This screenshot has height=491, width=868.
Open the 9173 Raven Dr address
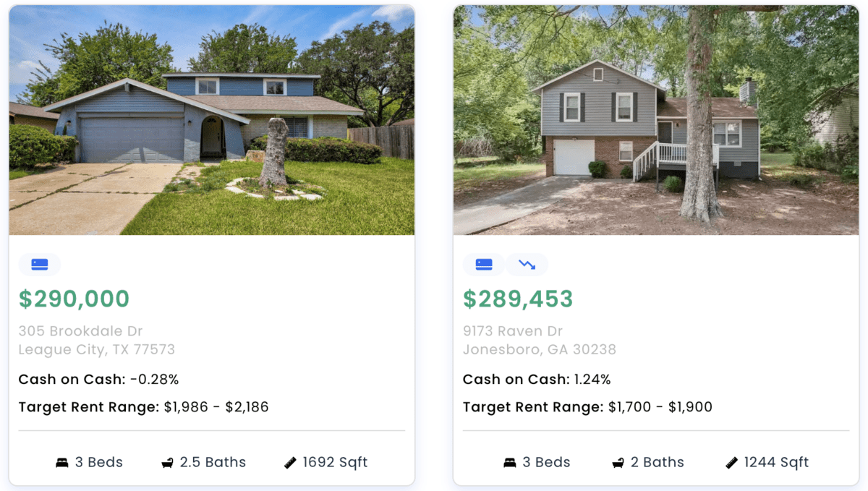click(513, 331)
